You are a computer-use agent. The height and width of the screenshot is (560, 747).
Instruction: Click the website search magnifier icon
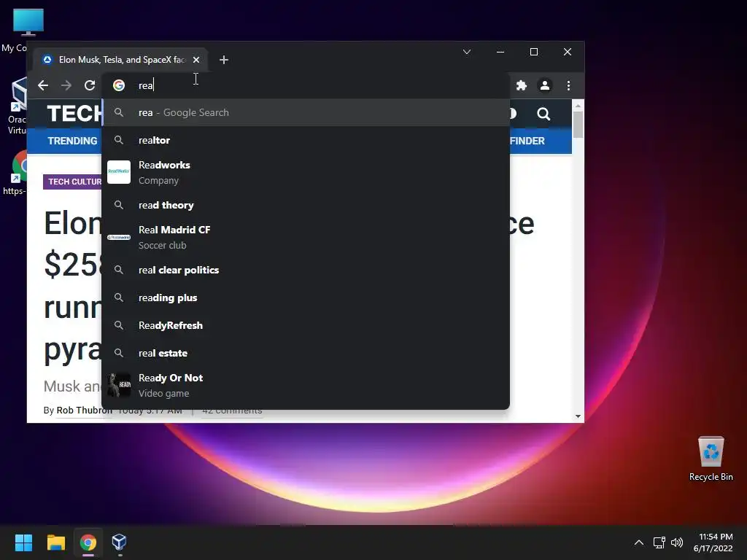pos(543,114)
